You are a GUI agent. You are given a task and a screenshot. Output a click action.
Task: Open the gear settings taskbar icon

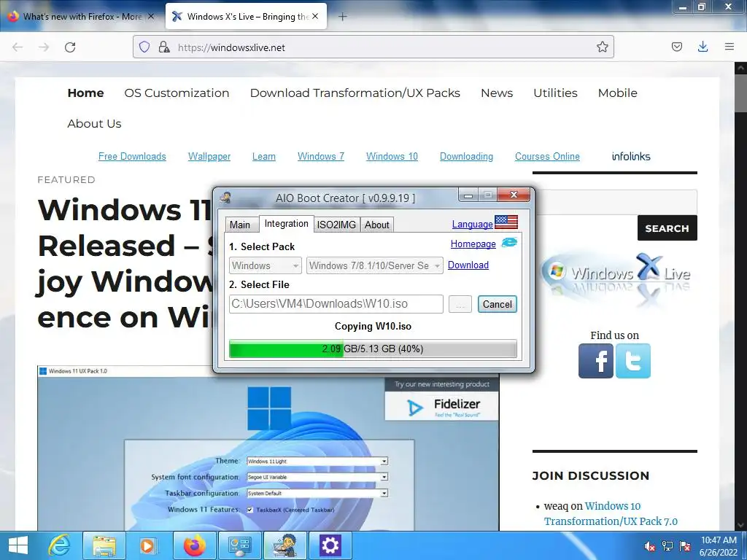tap(330, 545)
